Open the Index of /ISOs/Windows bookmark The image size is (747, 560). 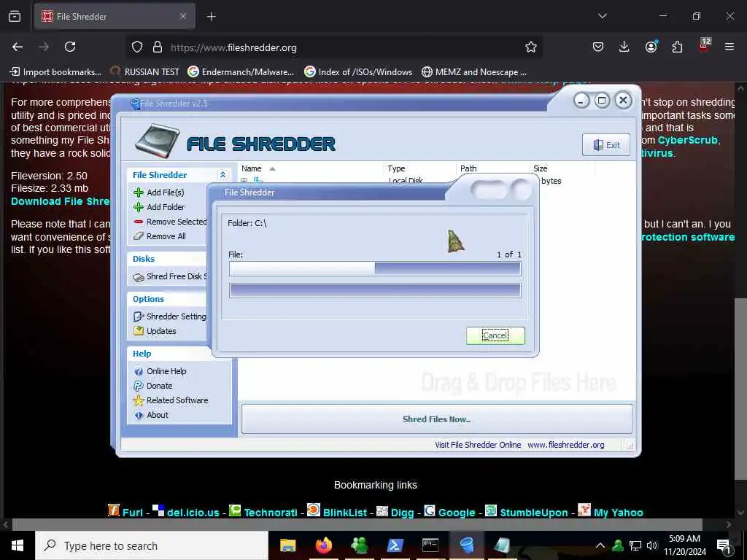(x=358, y=72)
